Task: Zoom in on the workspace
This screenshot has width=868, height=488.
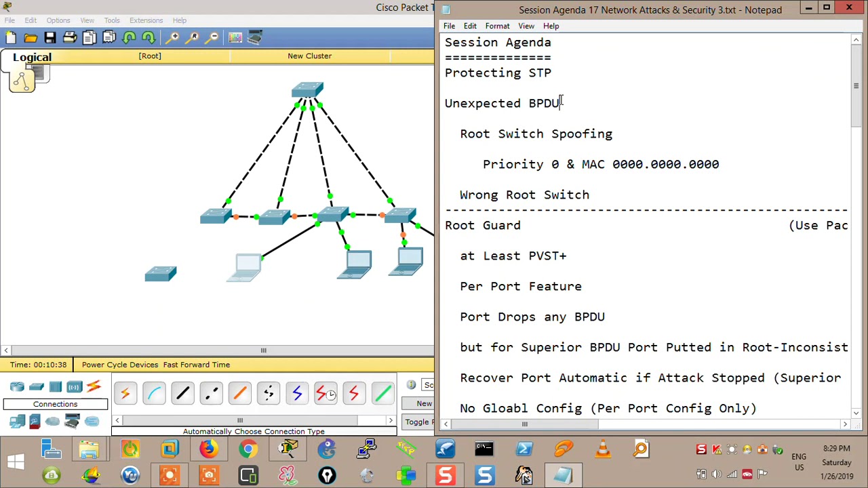Action: (174, 38)
